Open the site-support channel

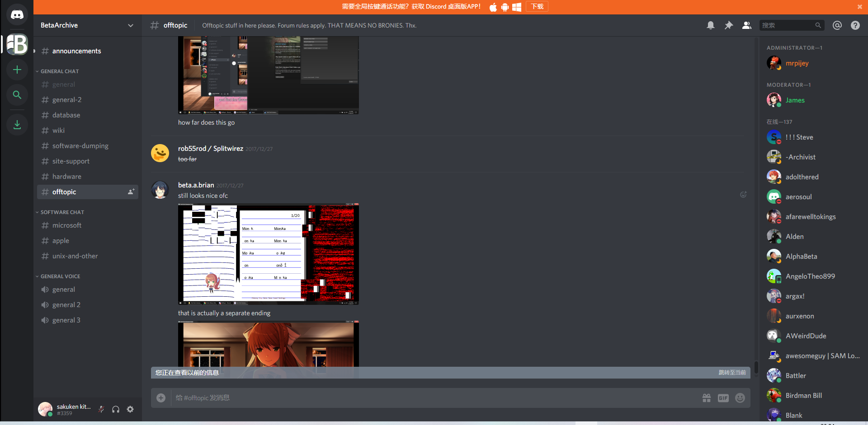pos(88,161)
